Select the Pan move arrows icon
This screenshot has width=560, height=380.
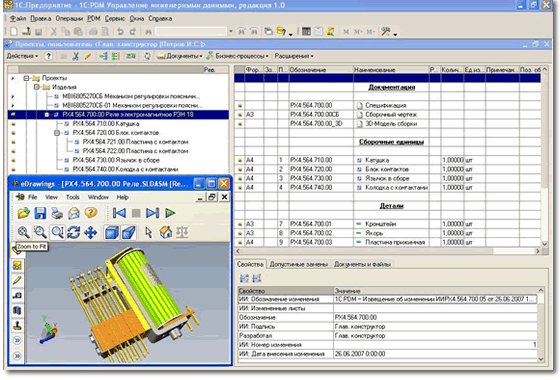coord(91,232)
